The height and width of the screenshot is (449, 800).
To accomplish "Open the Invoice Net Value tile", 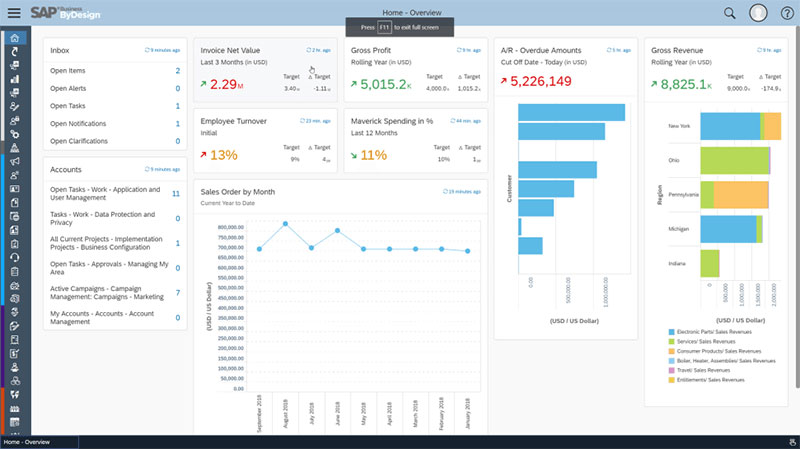I will pos(265,70).
